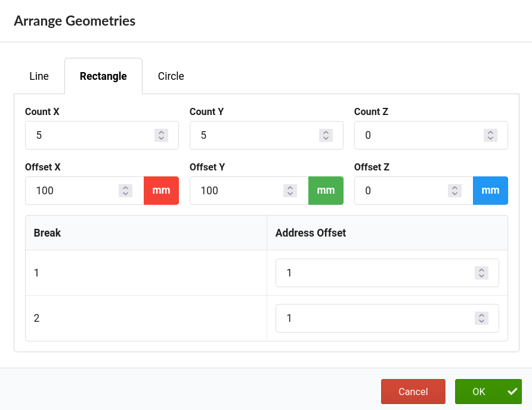
Task: Click the Count X spinner arrows
Action: pos(161,135)
